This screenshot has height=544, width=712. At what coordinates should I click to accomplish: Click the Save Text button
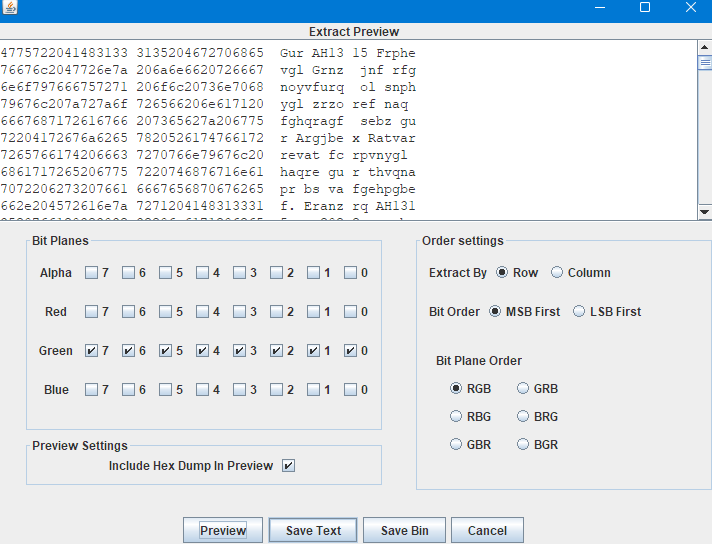313,530
